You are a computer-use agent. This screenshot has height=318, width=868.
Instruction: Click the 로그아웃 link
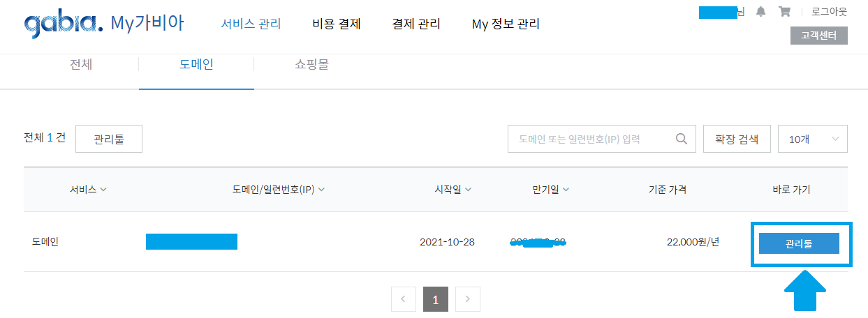tap(829, 12)
